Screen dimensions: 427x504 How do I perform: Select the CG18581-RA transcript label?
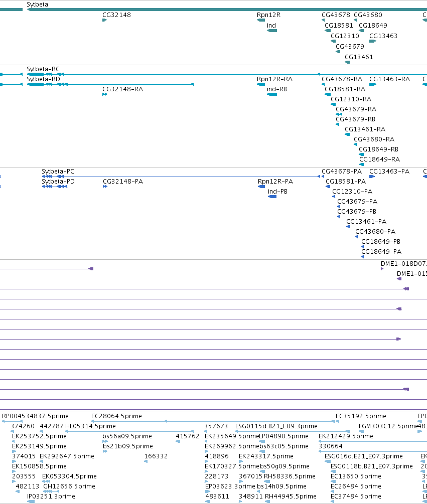click(345, 89)
